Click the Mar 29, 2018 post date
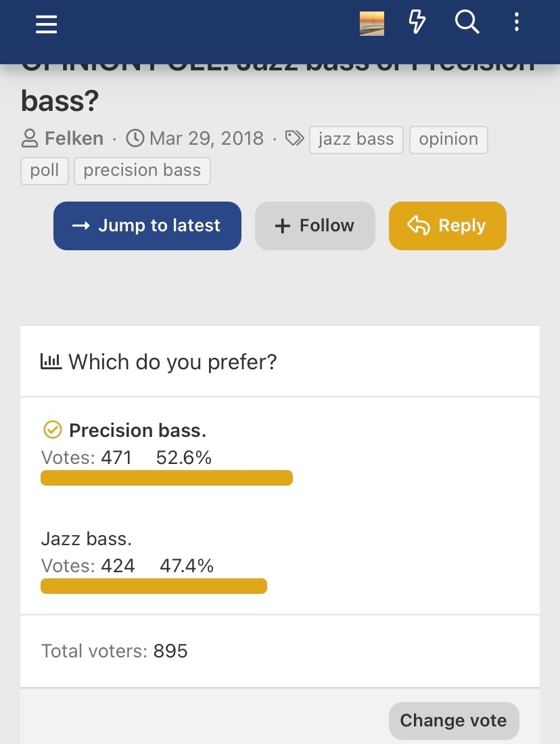This screenshot has height=744, width=560. click(x=206, y=139)
